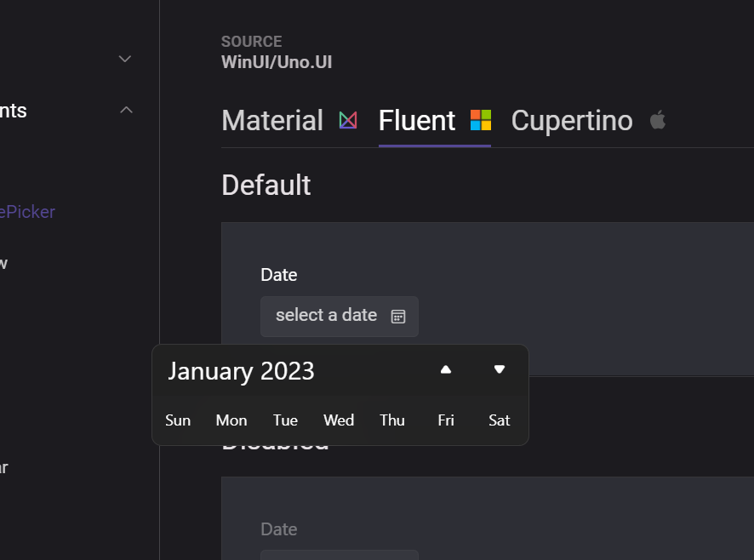754x560 pixels.
Task: Click the Sun weekday column header
Action: (x=178, y=420)
